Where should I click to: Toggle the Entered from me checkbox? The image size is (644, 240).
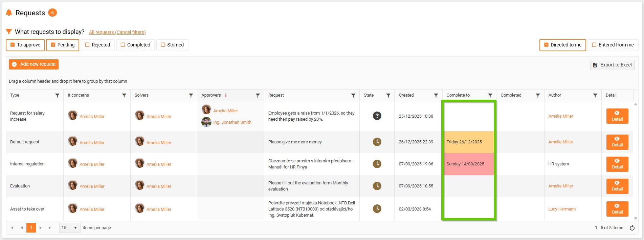(x=594, y=45)
